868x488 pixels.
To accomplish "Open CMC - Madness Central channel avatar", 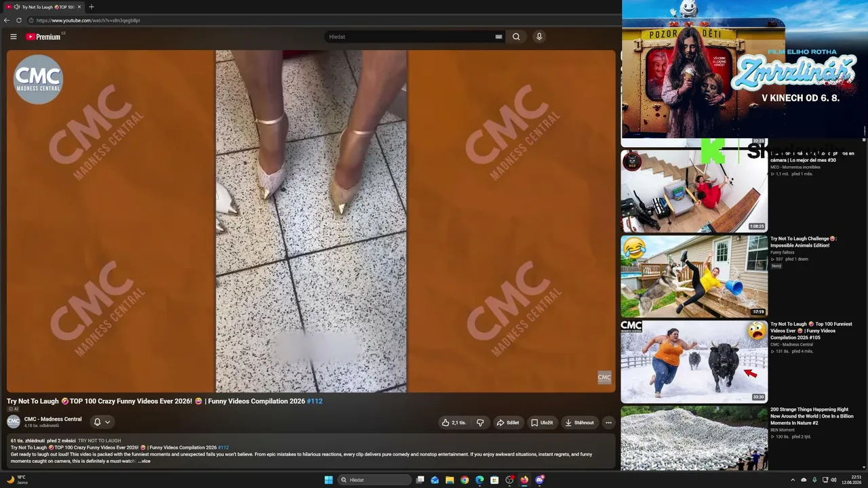I will (14, 422).
